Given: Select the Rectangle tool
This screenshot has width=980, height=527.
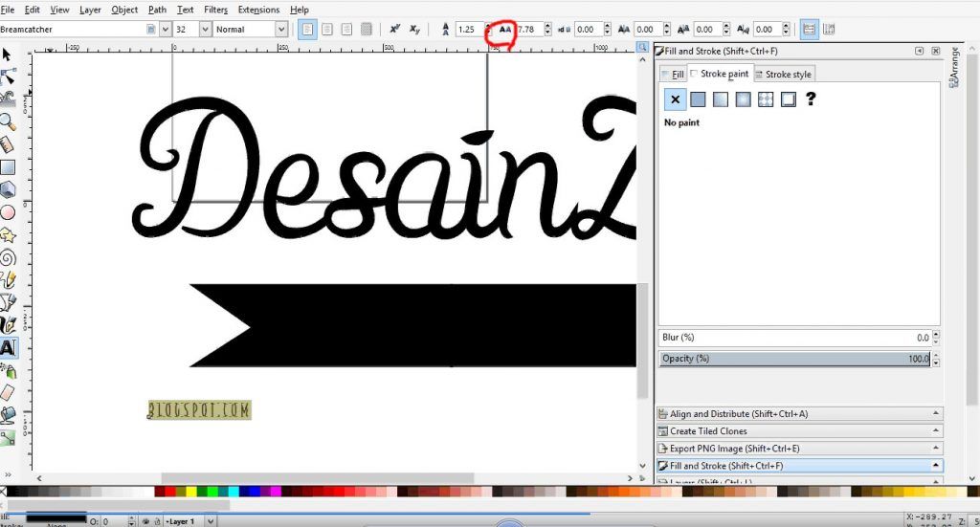Looking at the screenshot, I should click(x=8, y=166).
